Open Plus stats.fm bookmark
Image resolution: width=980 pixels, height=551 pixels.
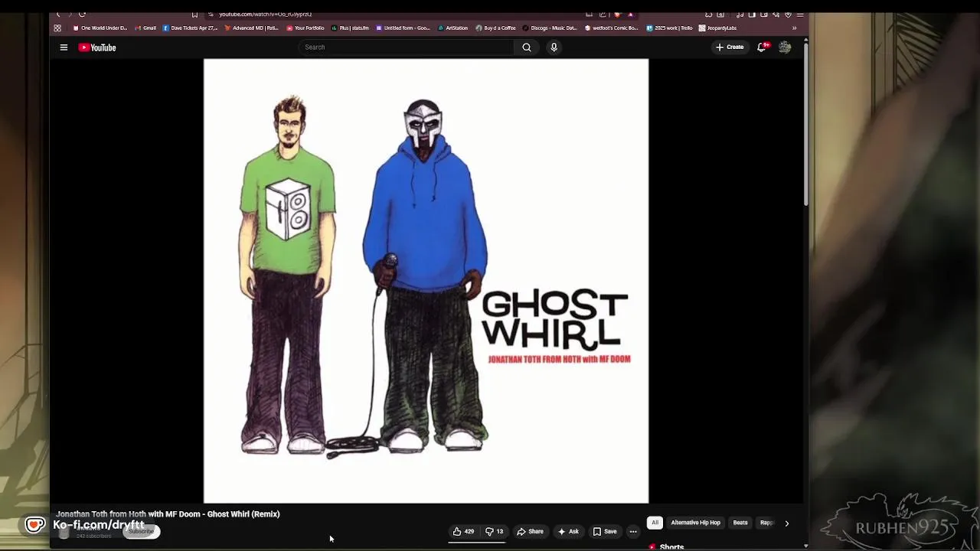(350, 28)
